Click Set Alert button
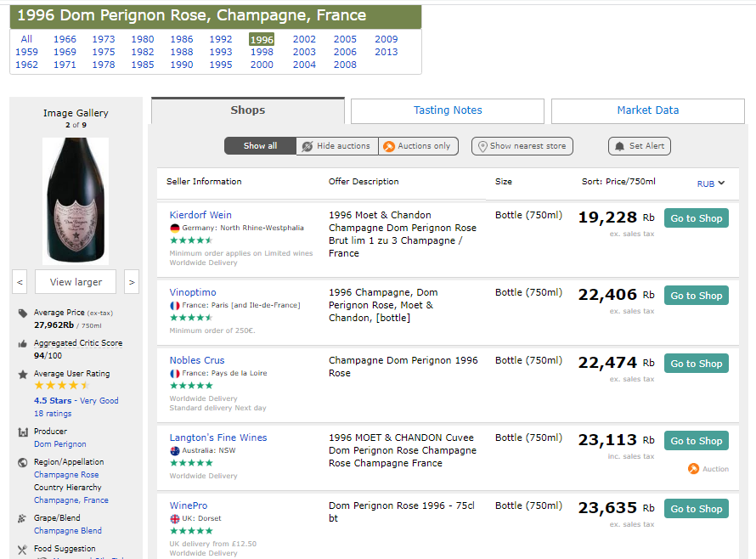 pyautogui.click(x=640, y=146)
